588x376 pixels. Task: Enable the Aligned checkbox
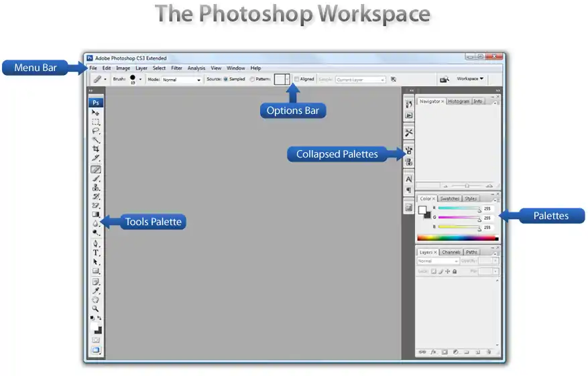[297, 79]
